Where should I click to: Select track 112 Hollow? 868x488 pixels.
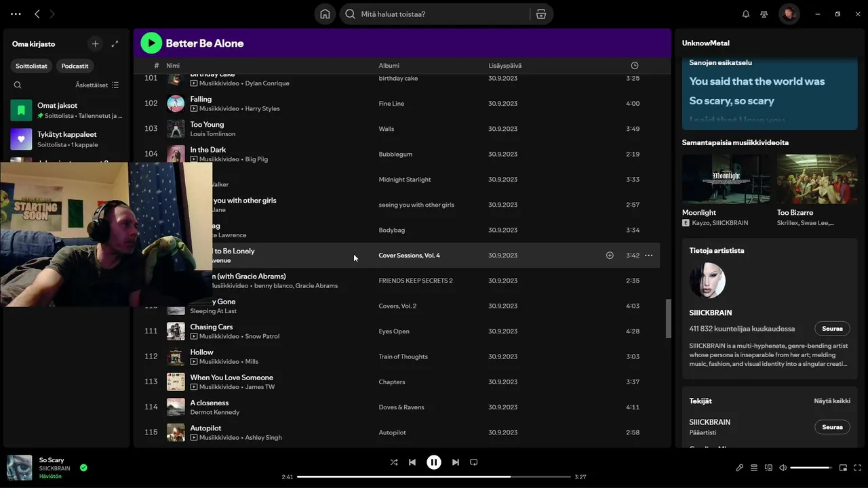pos(397,357)
